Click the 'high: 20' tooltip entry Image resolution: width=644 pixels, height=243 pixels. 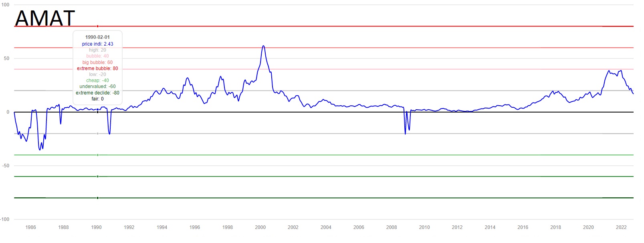97,50
